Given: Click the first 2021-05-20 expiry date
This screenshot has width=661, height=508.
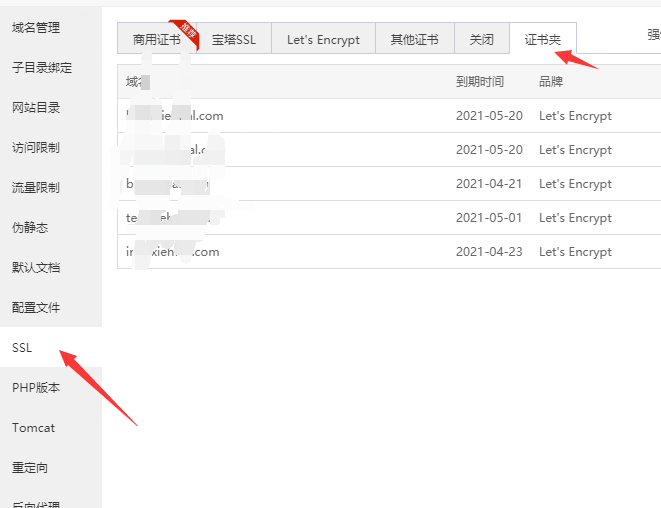Looking at the screenshot, I should (x=489, y=116).
